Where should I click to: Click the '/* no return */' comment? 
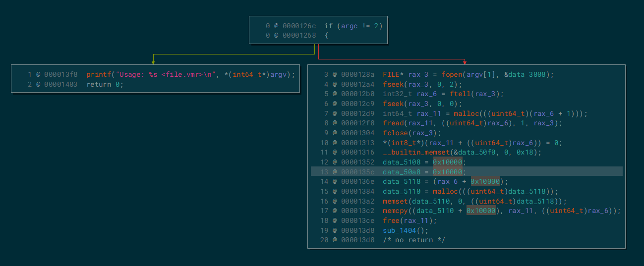[414, 240]
